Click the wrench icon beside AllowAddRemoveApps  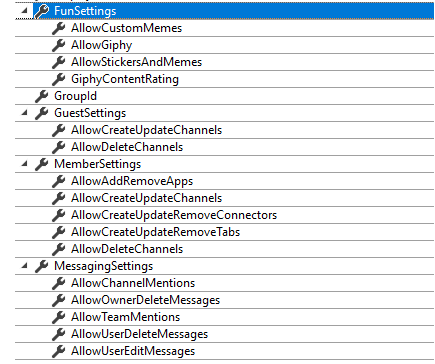(59, 181)
